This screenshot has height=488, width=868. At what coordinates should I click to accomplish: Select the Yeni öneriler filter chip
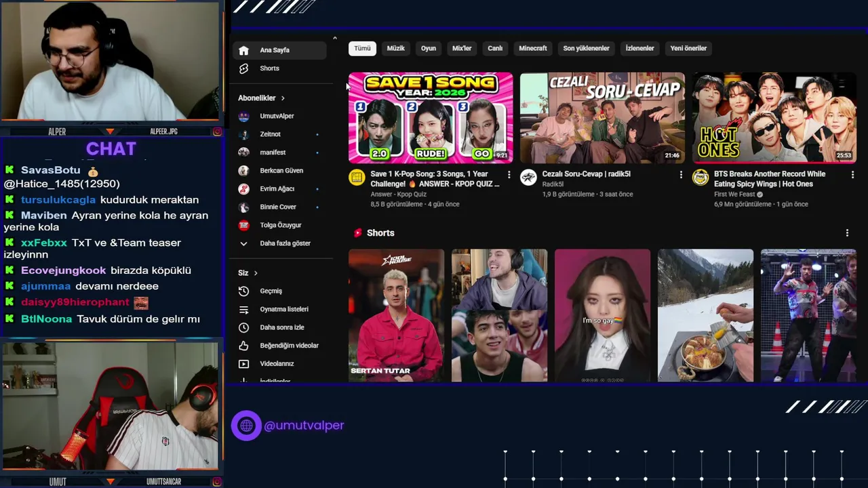(688, 48)
